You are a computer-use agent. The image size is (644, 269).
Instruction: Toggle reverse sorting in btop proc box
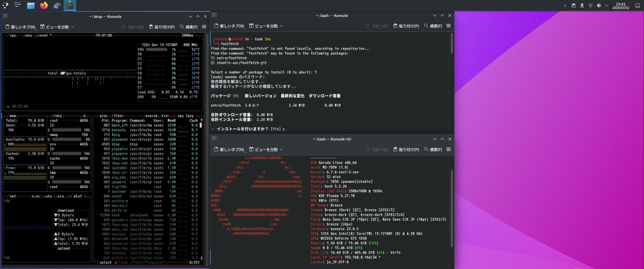click(152, 115)
